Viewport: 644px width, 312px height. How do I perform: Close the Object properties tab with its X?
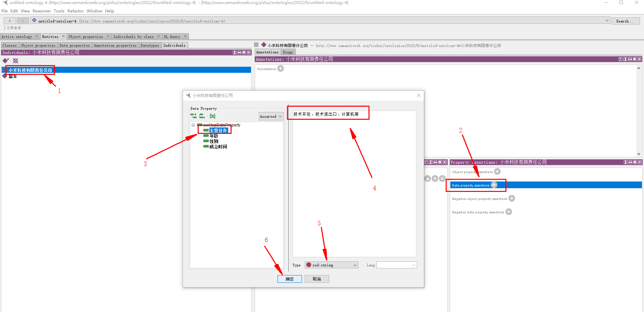click(x=108, y=36)
